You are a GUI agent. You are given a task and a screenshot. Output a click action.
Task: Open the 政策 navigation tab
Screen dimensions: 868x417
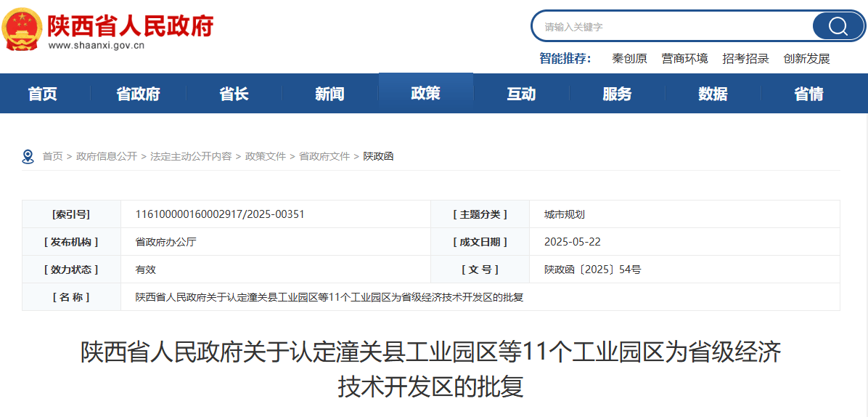[426, 93]
